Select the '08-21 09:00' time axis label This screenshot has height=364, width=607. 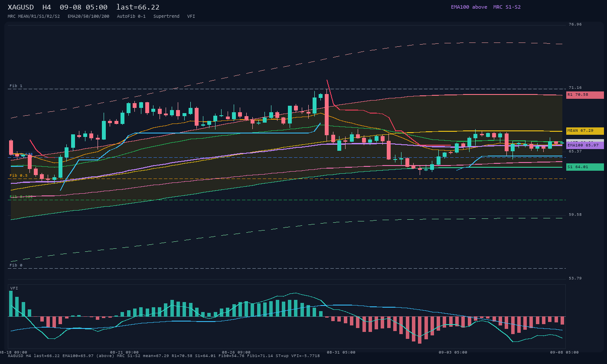click(x=124, y=352)
